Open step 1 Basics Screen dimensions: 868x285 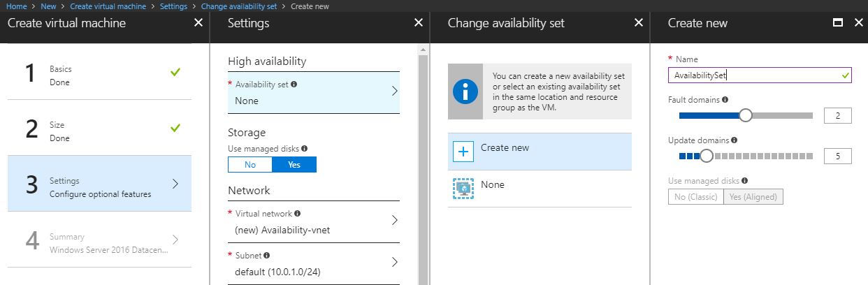click(108, 75)
